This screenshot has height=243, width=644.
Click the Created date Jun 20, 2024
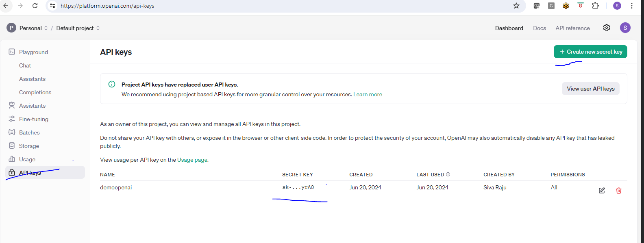[x=365, y=187]
